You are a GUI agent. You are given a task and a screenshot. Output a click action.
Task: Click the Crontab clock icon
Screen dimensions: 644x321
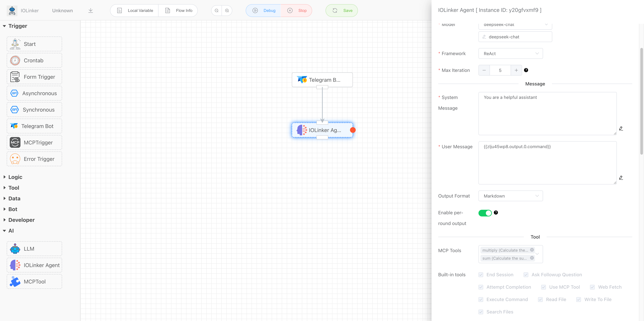(x=15, y=60)
